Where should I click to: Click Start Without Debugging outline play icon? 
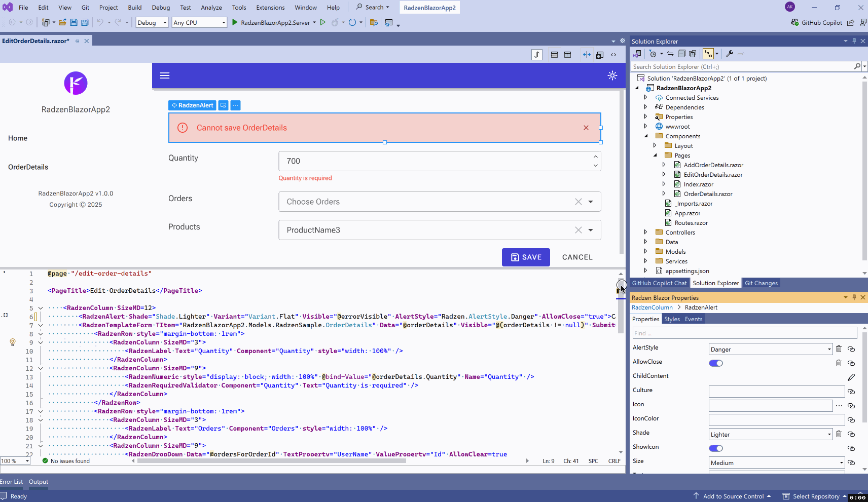coord(322,22)
